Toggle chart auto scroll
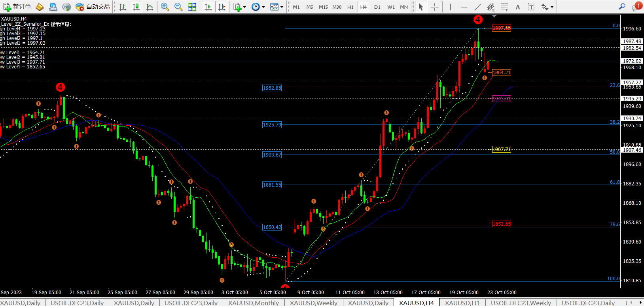 [x=208, y=7]
